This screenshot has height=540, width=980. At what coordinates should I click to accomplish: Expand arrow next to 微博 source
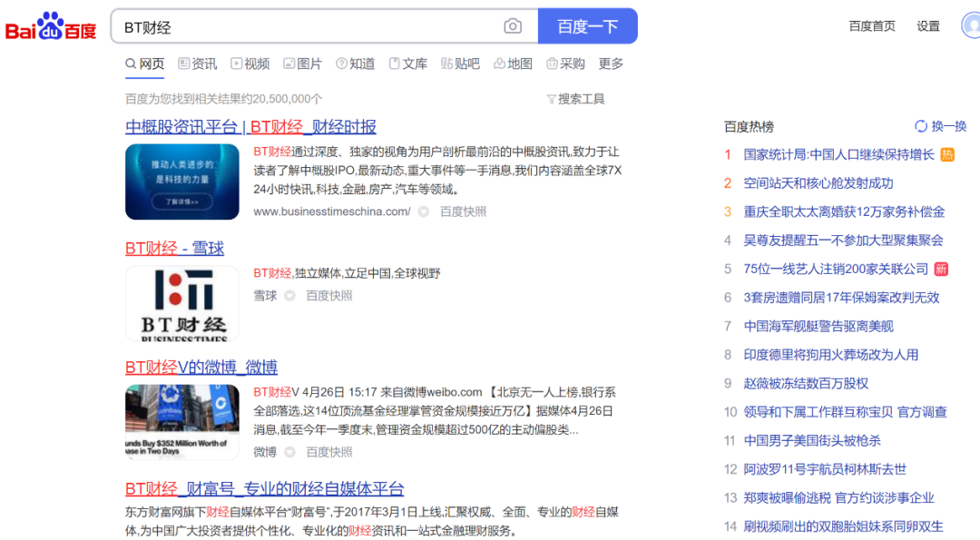289,453
